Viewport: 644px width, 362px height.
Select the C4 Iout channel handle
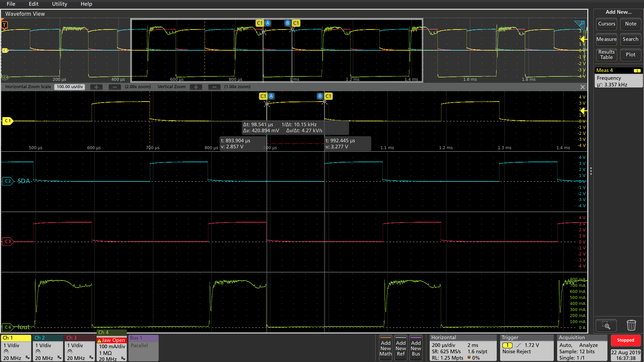pyautogui.click(x=7, y=327)
